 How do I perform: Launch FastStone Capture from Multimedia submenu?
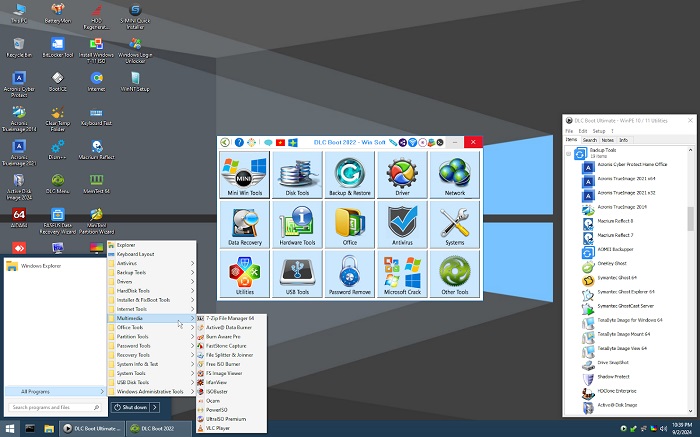[231, 345]
